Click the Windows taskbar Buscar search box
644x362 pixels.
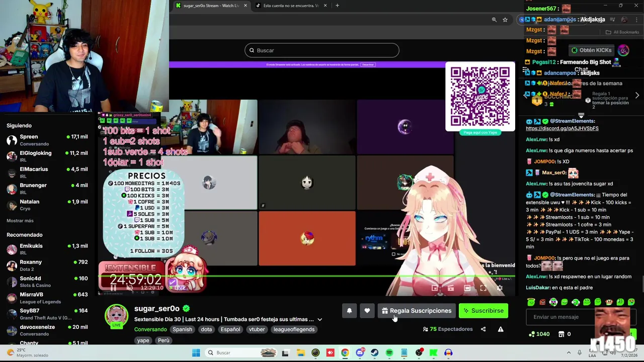(x=242, y=352)
